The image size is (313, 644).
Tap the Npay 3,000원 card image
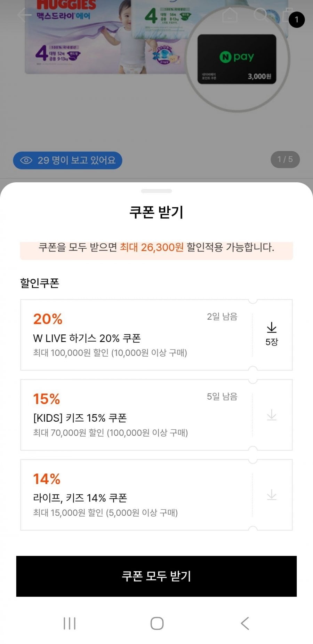click(x=237, y=59)
